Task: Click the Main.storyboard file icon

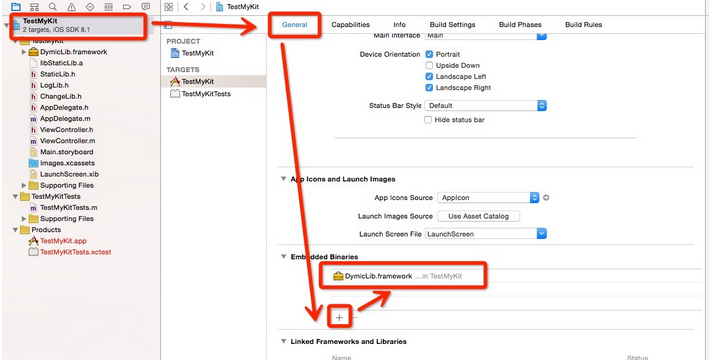Action: pyautogui.click(x=33, y=152)
